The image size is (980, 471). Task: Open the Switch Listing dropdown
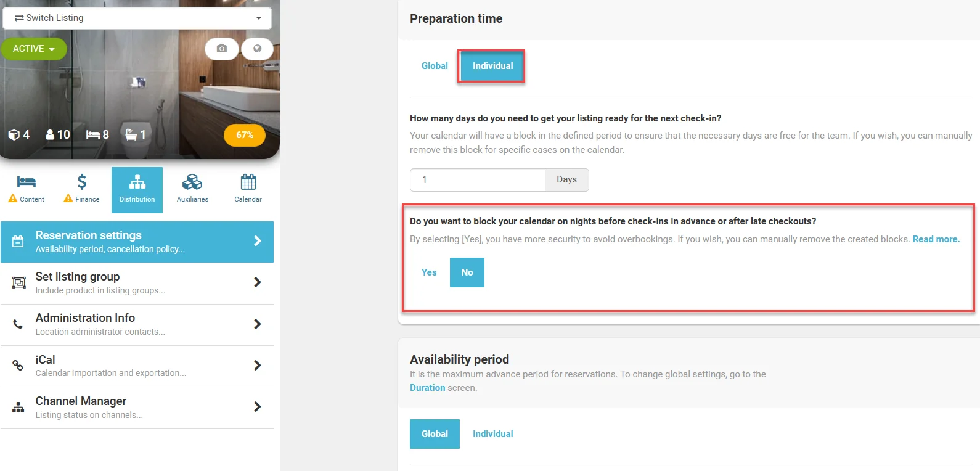point(137,18)
